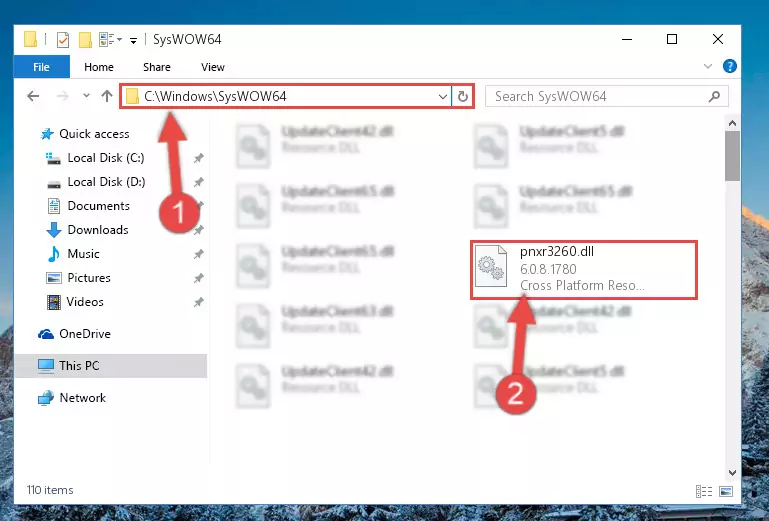
Task: Click the pin icon next to Downloads
Action: point(198,230)
